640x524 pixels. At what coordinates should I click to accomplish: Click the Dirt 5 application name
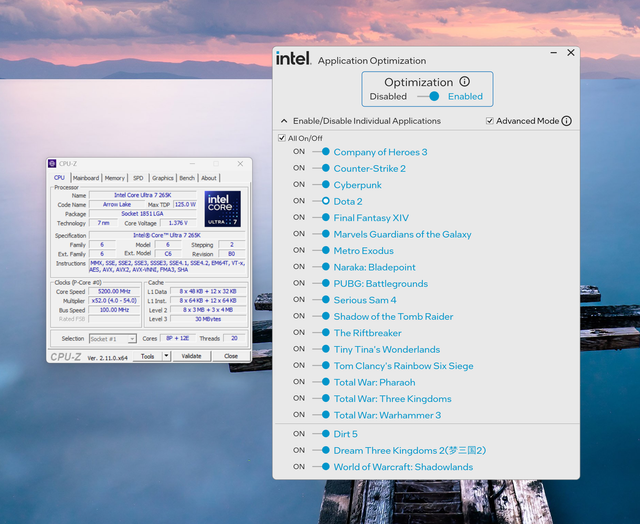(345, 434)
